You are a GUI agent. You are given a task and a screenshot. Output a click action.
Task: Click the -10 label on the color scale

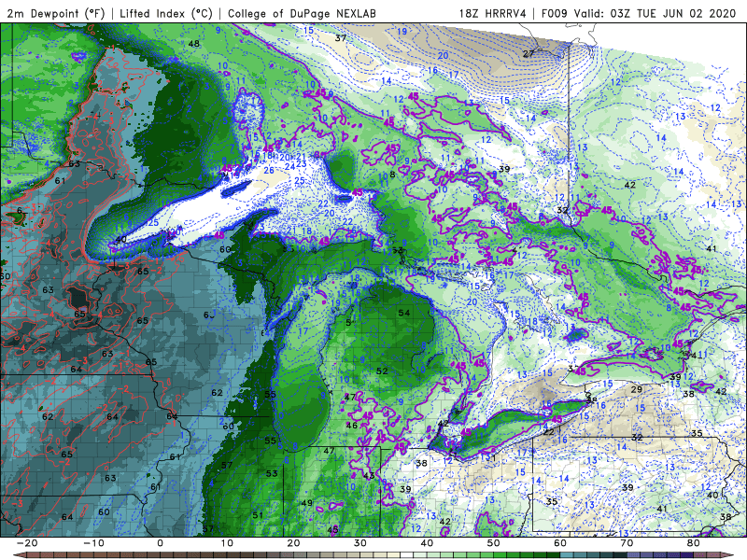tap(93, 543)
